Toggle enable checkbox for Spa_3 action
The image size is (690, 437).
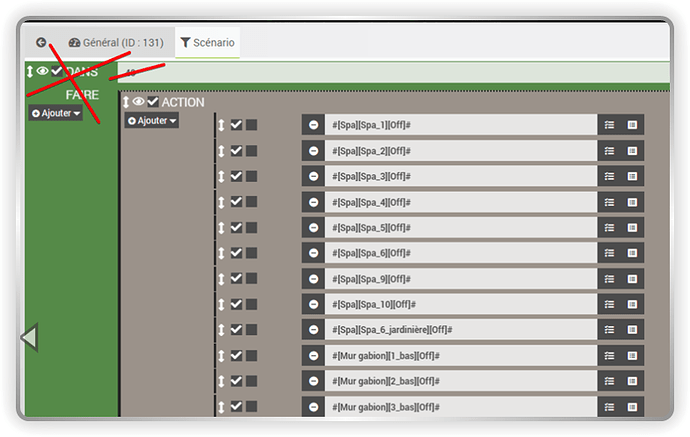click(x=236, y=176)
